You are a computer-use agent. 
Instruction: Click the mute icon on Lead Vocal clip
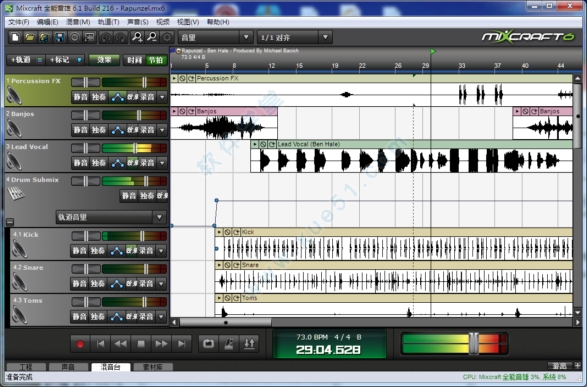point(263,144)
